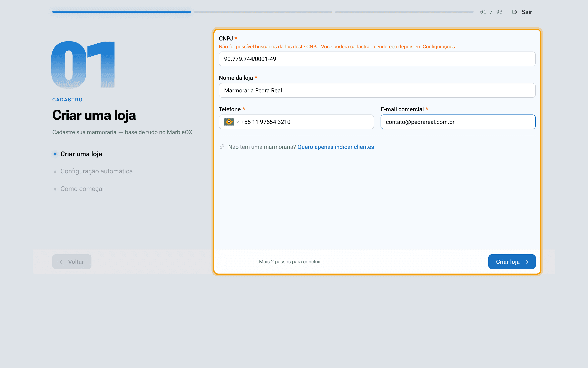Click the E-mail comercial field label
Viewport: 588px width, 368px height.
click(402, 109)
